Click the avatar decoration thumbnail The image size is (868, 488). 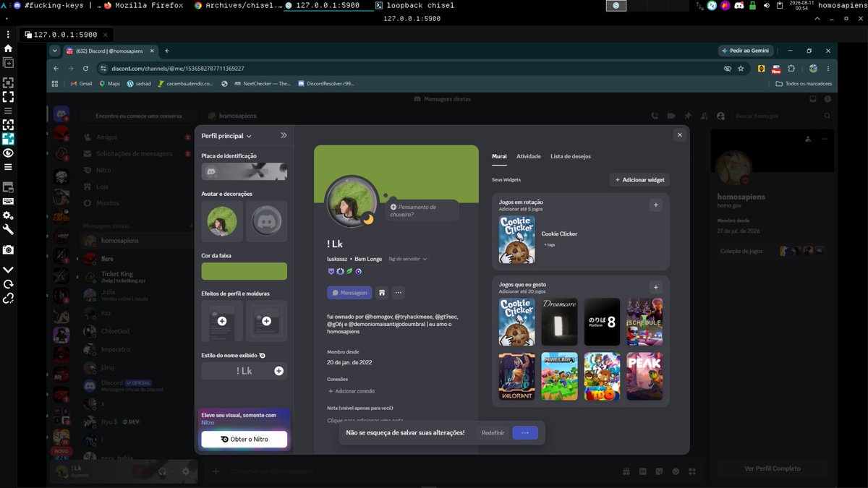tap(266, 221)
